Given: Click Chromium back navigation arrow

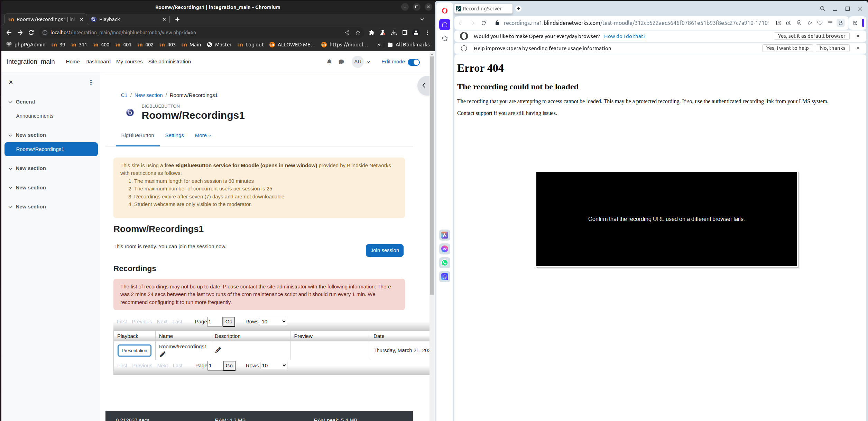Looking at the screenshot, I should (x=9, y=33).
